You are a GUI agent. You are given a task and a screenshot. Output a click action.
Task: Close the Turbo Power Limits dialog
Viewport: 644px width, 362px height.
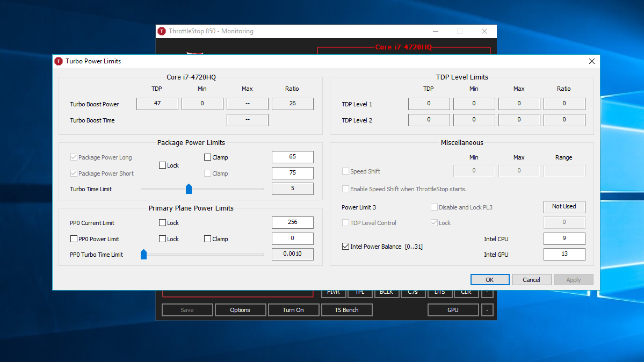tap(592, 61)
